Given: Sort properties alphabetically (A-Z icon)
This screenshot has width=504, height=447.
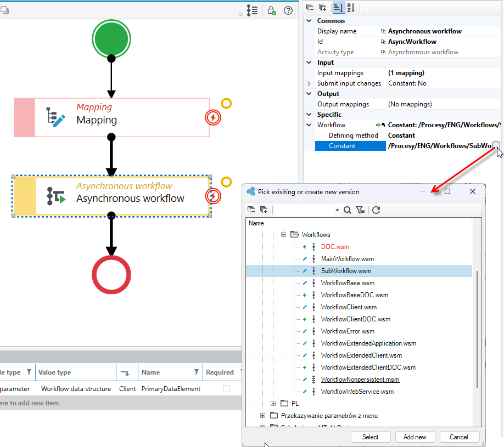Looking at the screenshot, I should (x=351, y=7).
